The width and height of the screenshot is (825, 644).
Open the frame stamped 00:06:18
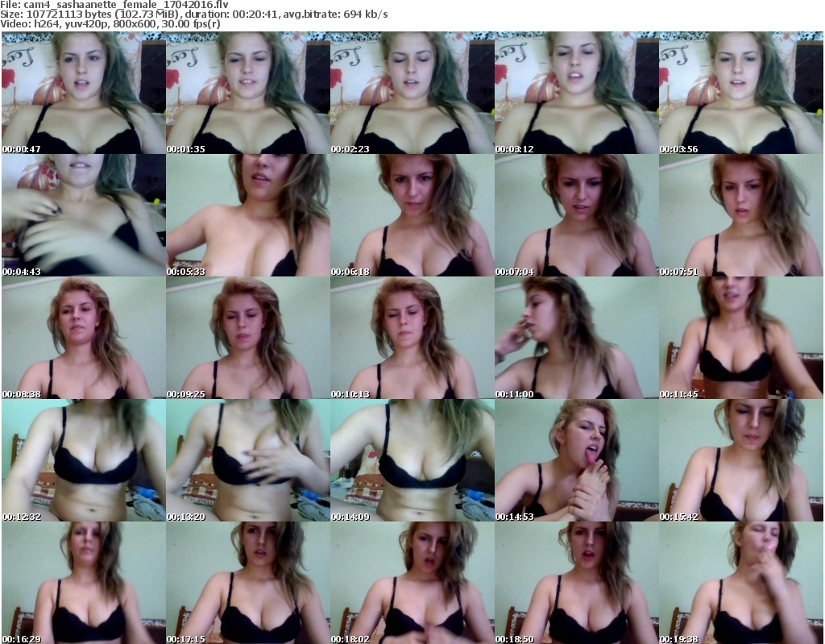pos(412,215)
